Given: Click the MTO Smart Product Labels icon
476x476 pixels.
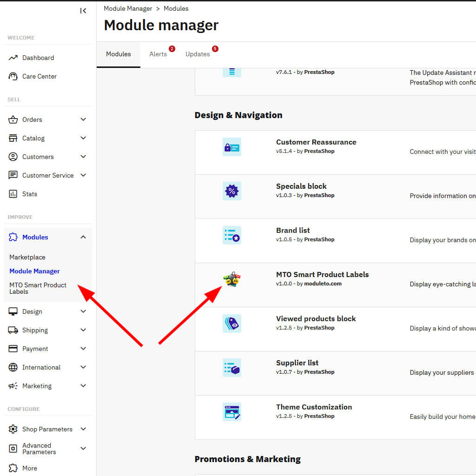Looking at the screenshot, I should pyautogui.click(x=231, y=279).
